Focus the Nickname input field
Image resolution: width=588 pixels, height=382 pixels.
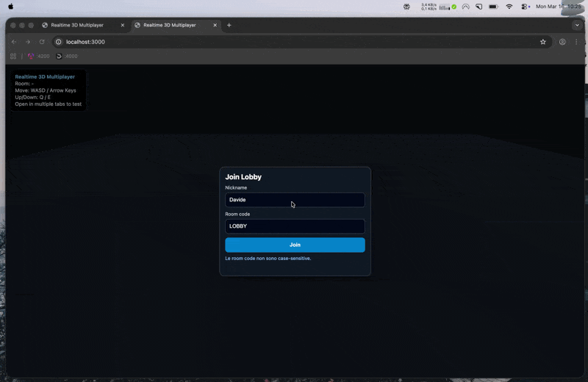point(295,200)
